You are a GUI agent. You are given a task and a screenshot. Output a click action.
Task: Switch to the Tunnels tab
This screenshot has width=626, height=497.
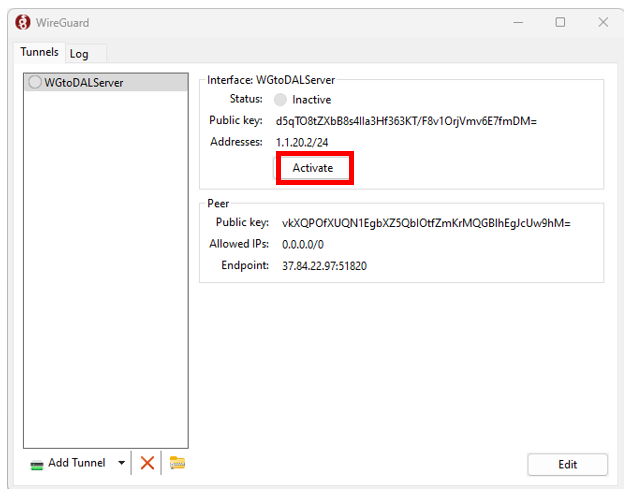(40, 53)
